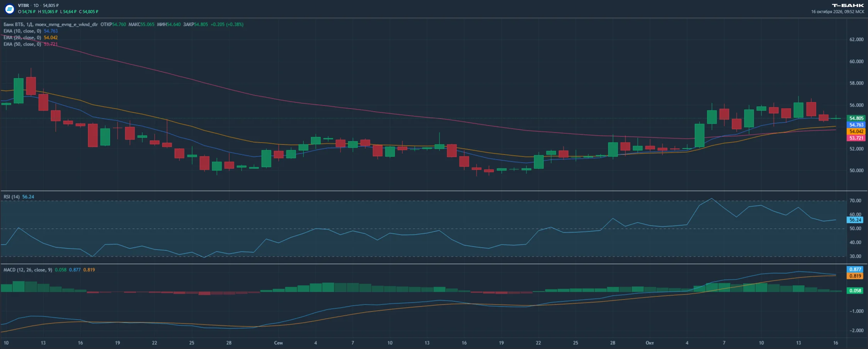868x349 pixels.
Task: Click the 50.000 price axis label
Action: coord(856,170)
